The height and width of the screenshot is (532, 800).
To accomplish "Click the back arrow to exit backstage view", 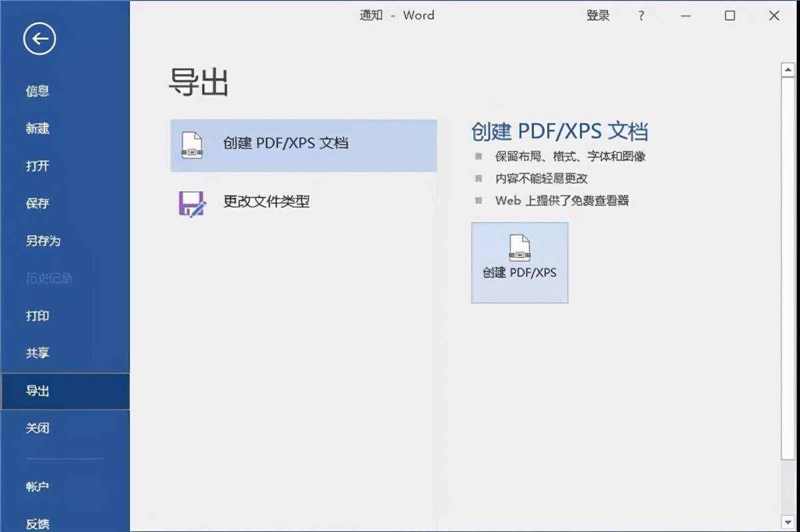I will click(38, 39).
